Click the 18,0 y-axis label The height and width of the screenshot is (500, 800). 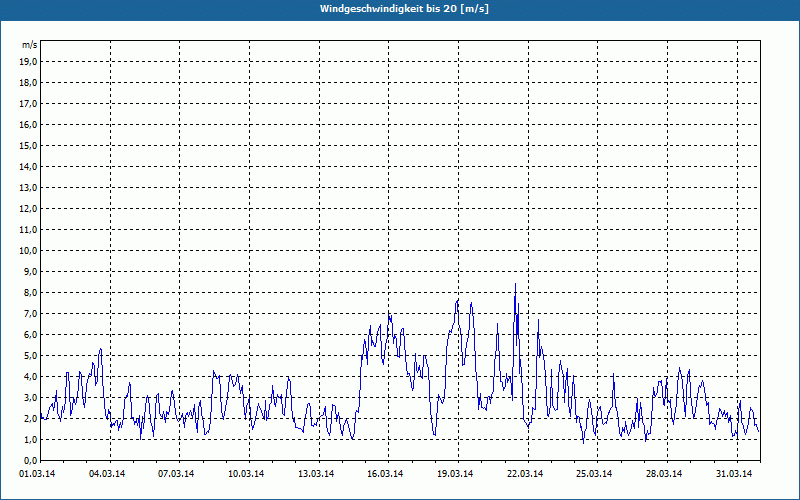pyautogui.click(x=28, y=83)
